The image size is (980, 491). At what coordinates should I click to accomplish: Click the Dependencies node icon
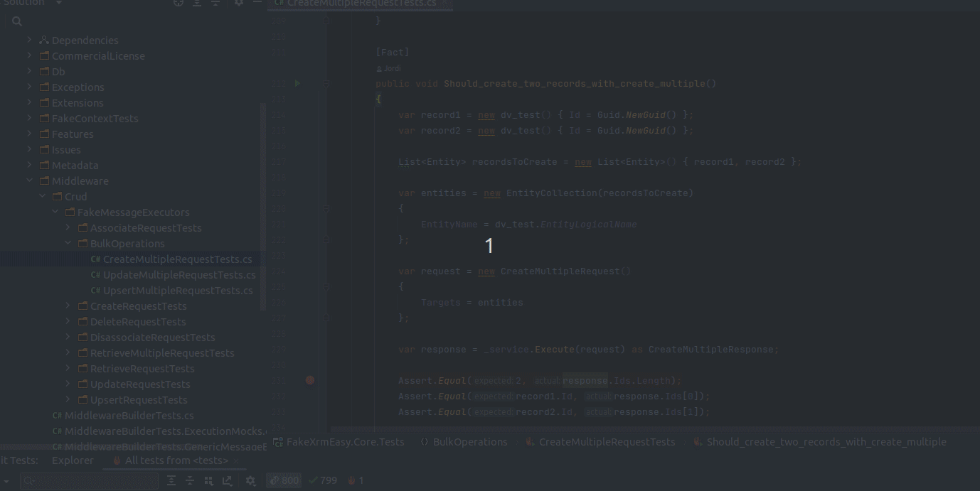click(44, 41)
